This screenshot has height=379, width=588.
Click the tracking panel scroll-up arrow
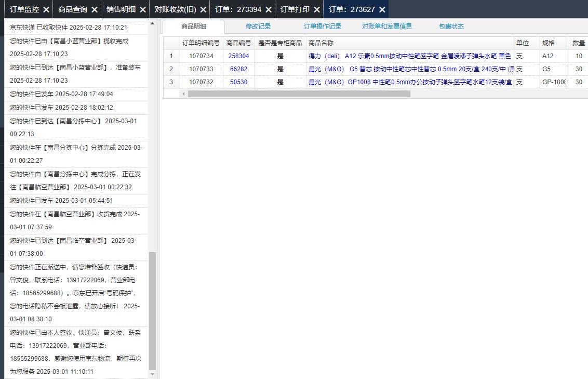tap(152, 23)
